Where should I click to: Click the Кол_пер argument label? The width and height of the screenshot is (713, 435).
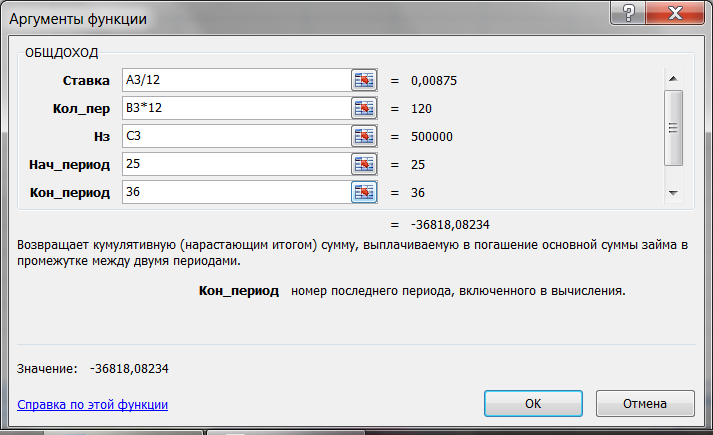tap(81, 109)
